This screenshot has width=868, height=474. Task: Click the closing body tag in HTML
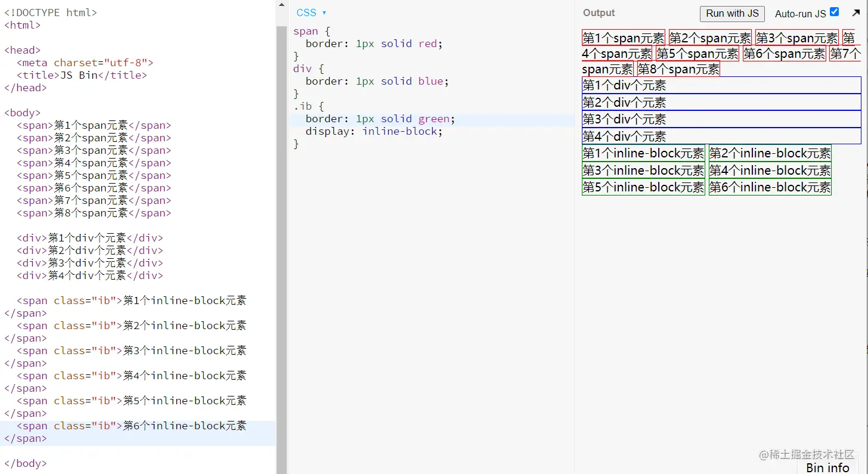point(25,463)
